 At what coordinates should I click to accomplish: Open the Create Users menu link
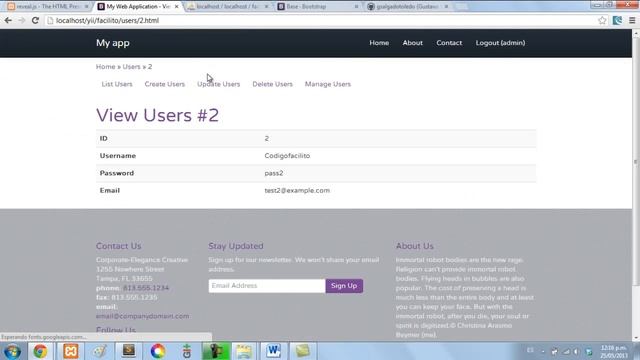164,84
